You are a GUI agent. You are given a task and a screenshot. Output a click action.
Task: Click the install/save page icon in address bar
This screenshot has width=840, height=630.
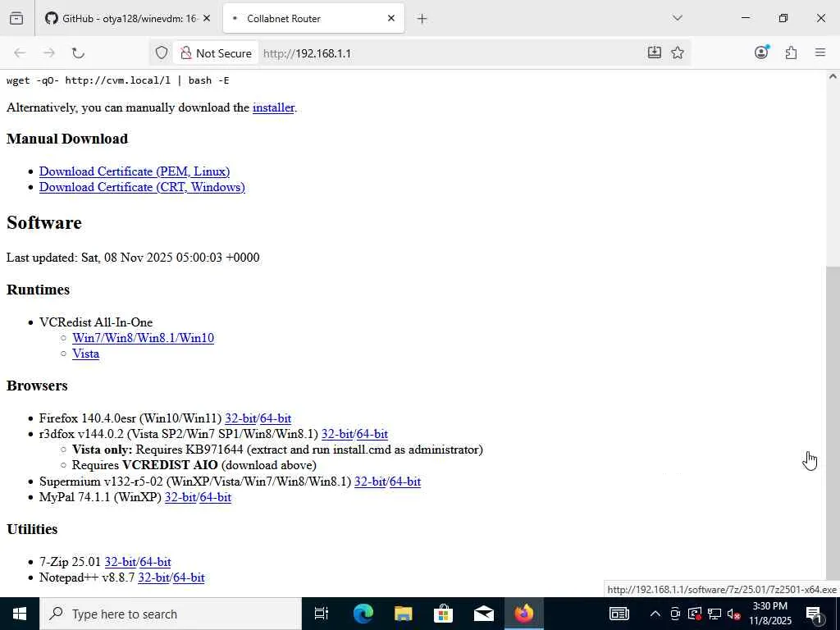coord(654,52)
